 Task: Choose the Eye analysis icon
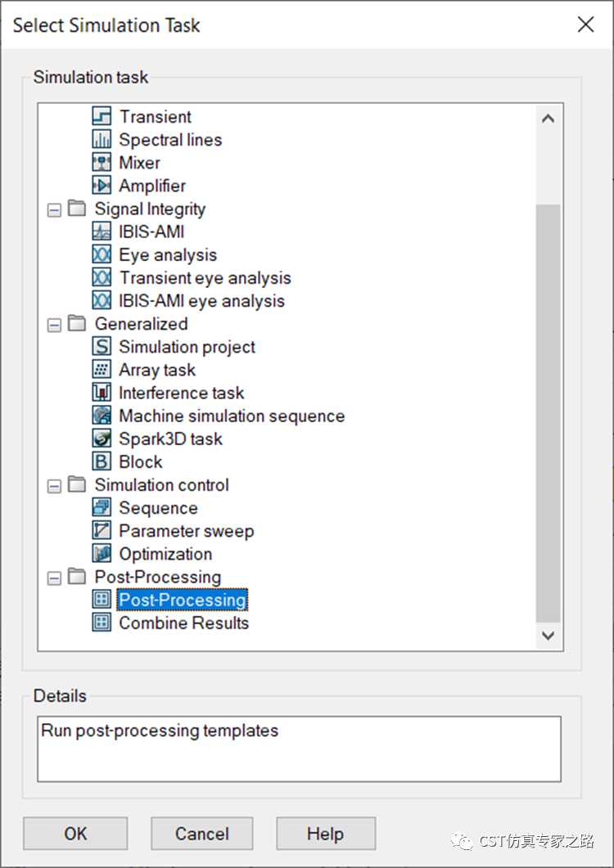(102, 254)
